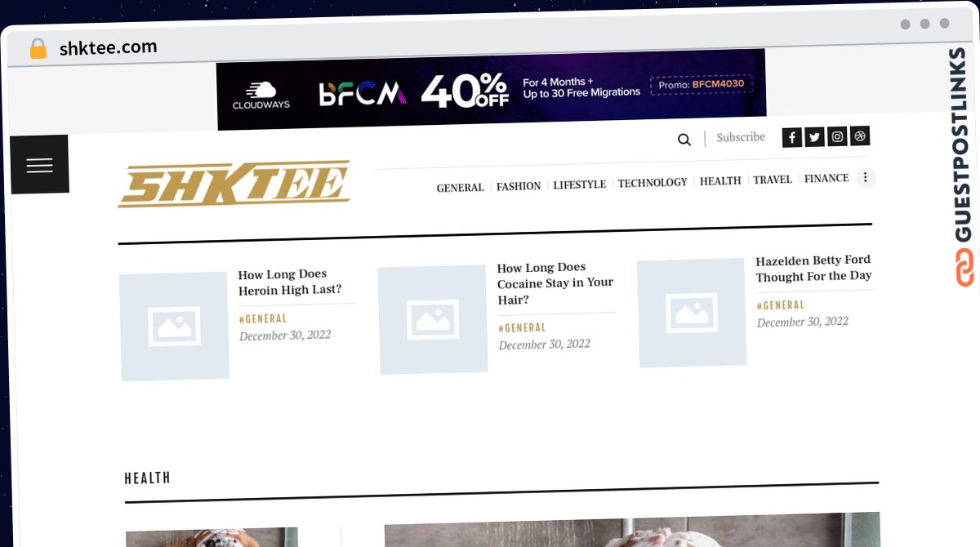Open the Health menu item
Screen dimensions: 980x547
coord(720,181)
